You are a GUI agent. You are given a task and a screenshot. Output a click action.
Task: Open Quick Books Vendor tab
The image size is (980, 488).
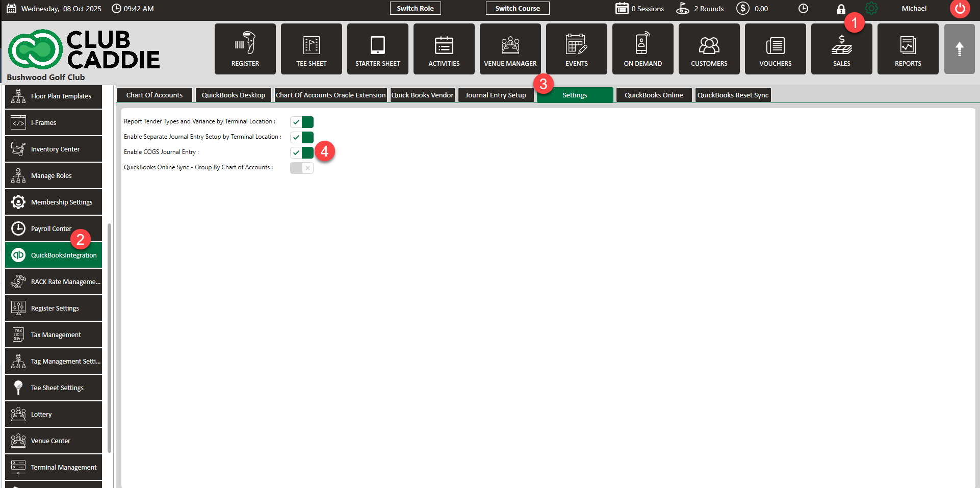tap(422, 95)
